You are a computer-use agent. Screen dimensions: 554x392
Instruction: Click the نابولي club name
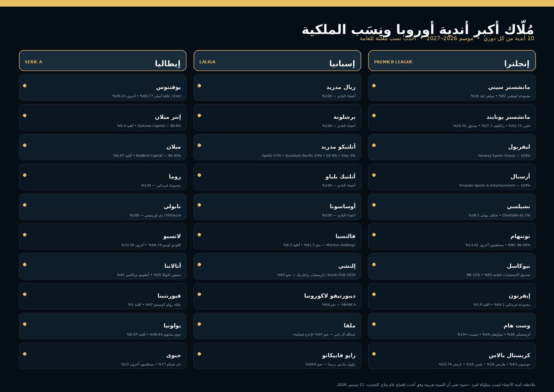(x=173, y=206)
